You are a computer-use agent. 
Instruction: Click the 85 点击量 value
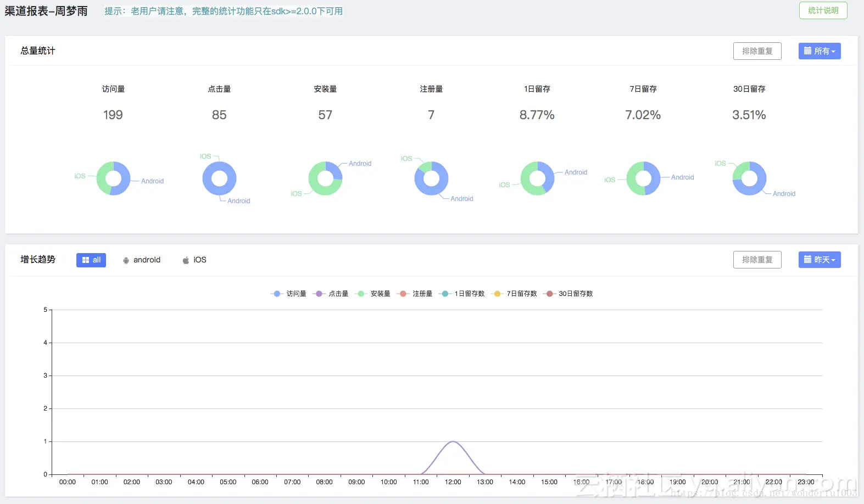219,115
